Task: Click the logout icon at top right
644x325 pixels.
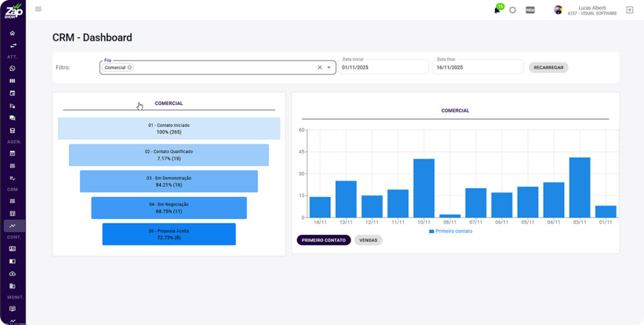Action: [629, 10]
